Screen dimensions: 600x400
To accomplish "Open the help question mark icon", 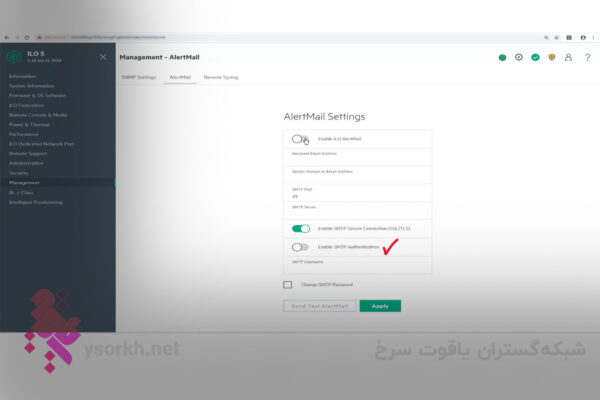I will [x=587, y=57].
